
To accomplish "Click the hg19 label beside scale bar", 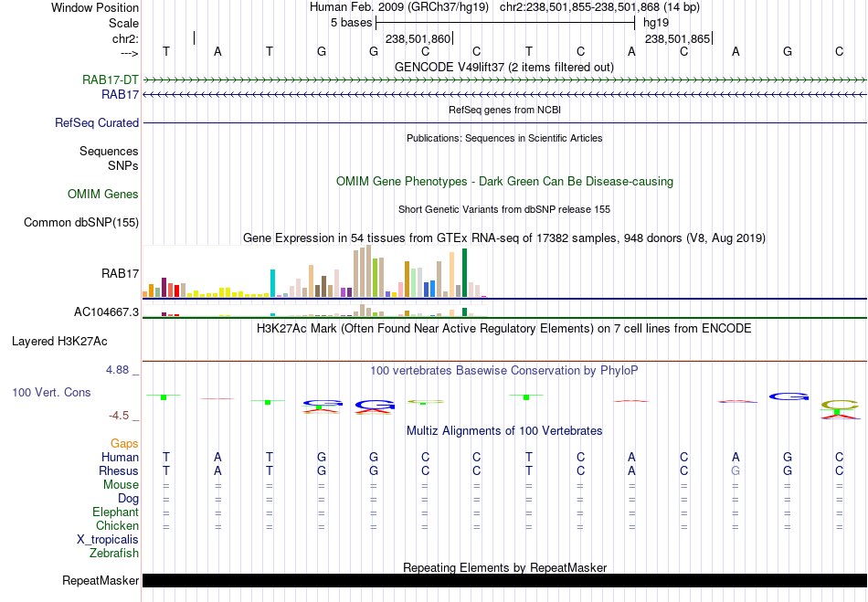I will (656, 23).
